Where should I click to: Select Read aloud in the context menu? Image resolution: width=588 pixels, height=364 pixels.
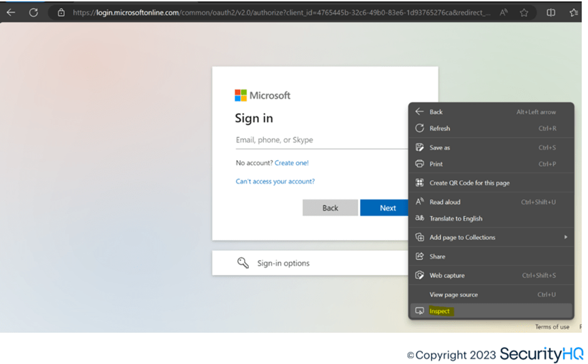pos(491,201)
